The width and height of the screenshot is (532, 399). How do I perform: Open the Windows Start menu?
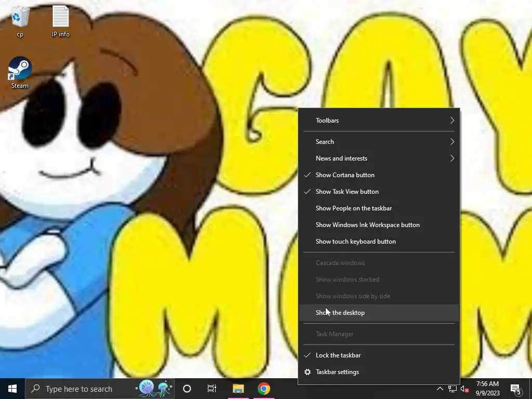(x=12, y=389)
